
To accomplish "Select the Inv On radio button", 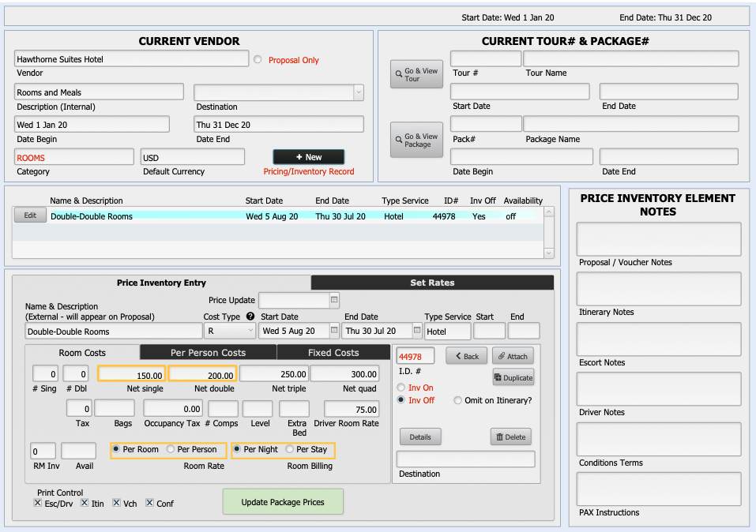I will pos(401,388).
